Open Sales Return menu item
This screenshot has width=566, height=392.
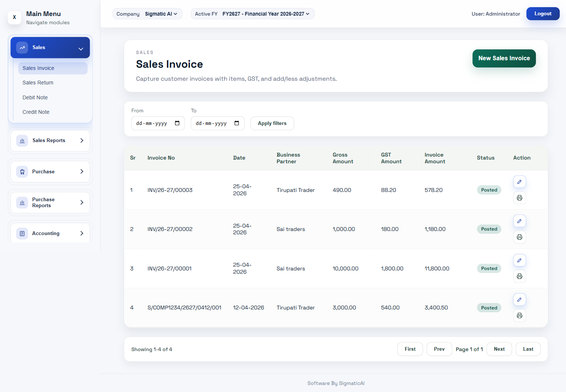point(53,83)
